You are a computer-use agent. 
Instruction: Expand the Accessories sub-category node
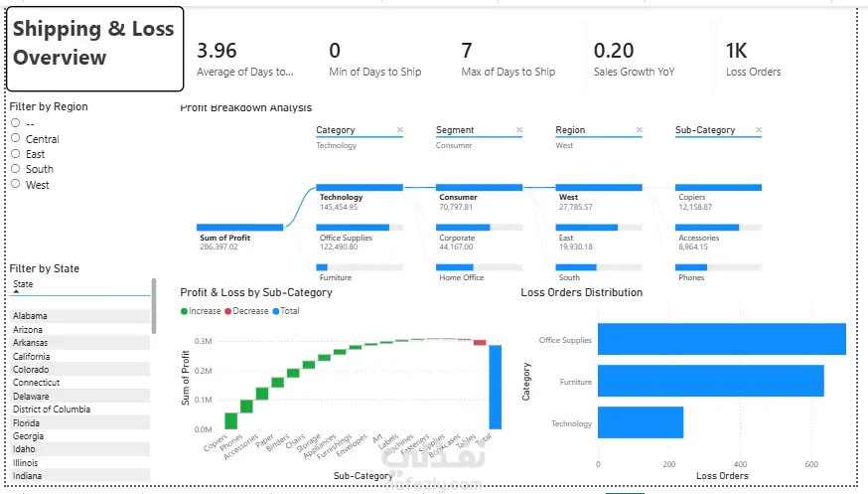click(718, 228)
